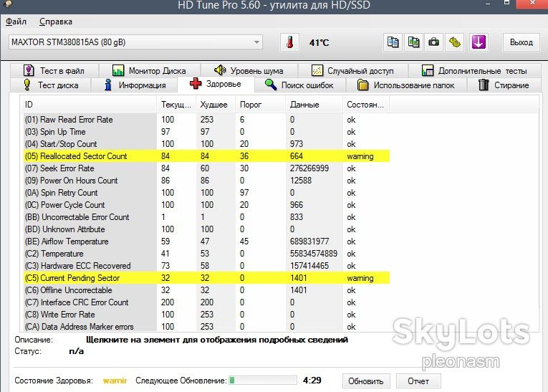
Task: Click the Худшее column header
Action: pos(216,105)
